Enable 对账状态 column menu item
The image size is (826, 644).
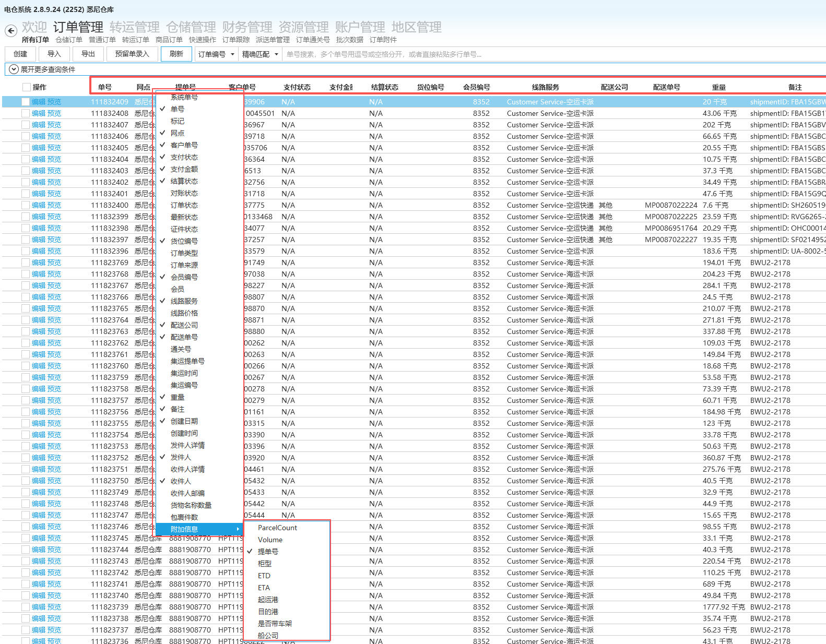pyautogui.click(x=200, y=193)
